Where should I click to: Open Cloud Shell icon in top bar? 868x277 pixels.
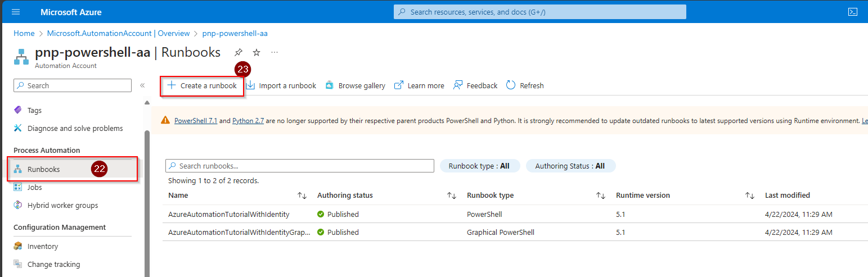pyautogui.click(x=853, y=12)
